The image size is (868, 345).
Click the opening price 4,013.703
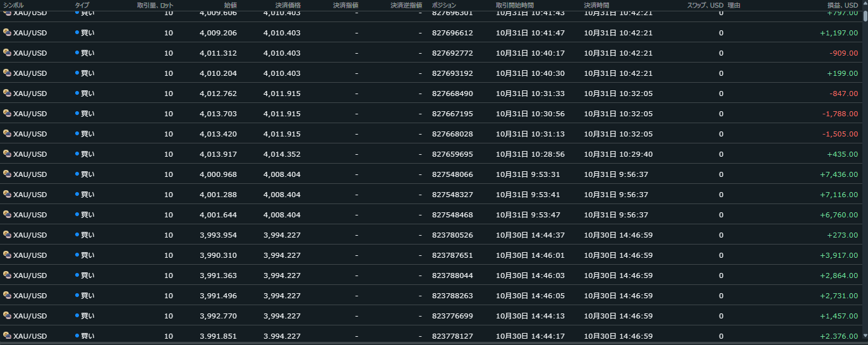tap(218, 114)
